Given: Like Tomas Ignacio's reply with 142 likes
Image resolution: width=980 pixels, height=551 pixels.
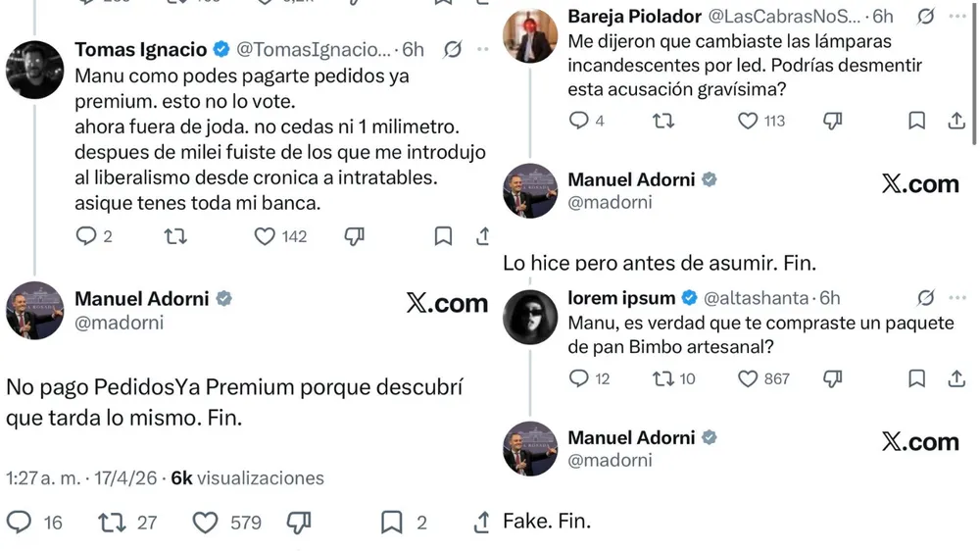Looking at the screenshot, I should [x=265, y=236].
